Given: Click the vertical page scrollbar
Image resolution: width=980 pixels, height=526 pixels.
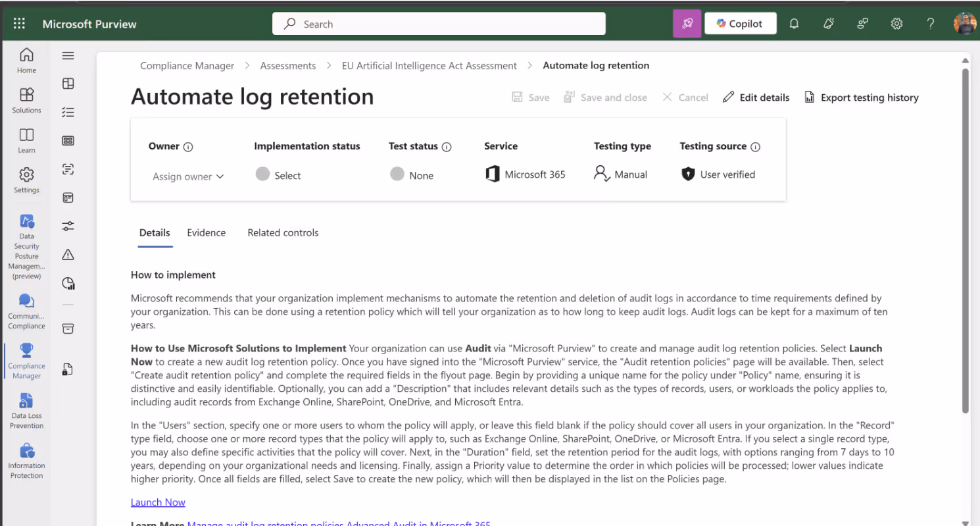Looking at the screenshot, I should tap(966, 240).
